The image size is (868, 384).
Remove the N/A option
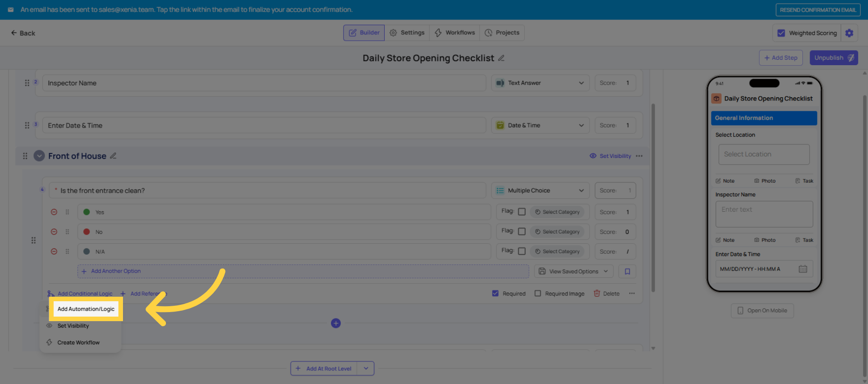(x=54, y=251)
